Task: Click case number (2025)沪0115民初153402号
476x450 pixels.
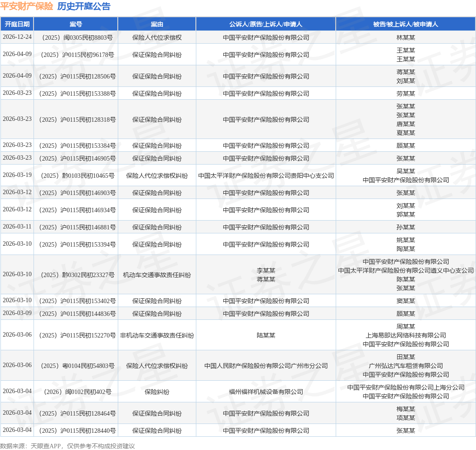Action: [x=75, y=301]
